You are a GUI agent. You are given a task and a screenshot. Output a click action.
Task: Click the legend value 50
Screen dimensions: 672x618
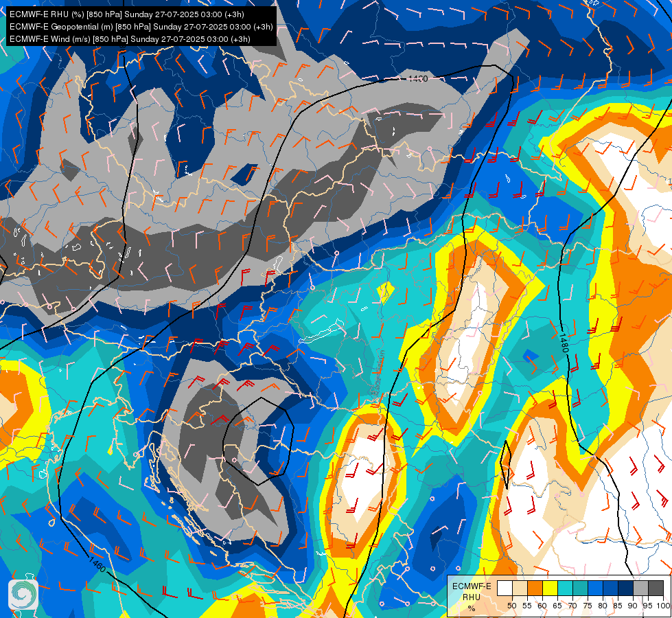tap(511, 606)
